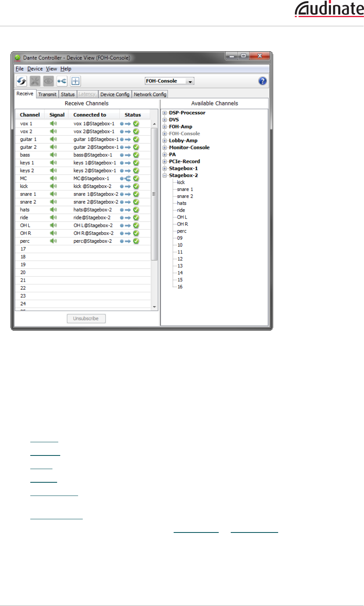
Task: Click the signal icon for guitar 2
Action: 53,147
